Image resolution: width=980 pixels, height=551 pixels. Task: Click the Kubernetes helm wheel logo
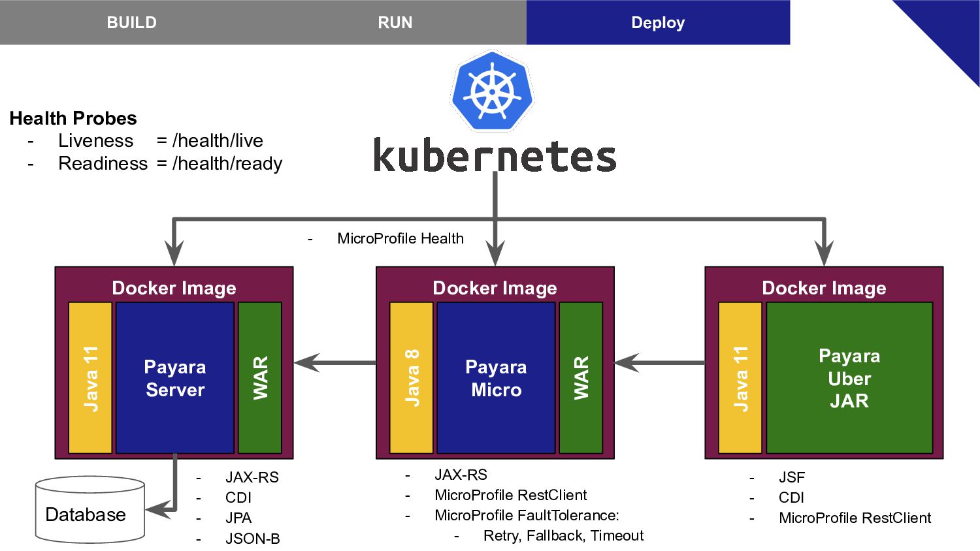click(x=492, y=91)
